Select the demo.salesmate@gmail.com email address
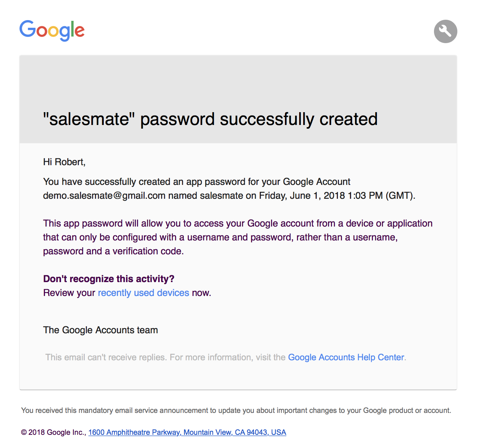Viewport: 480px width, 448px height. (104, 196)
